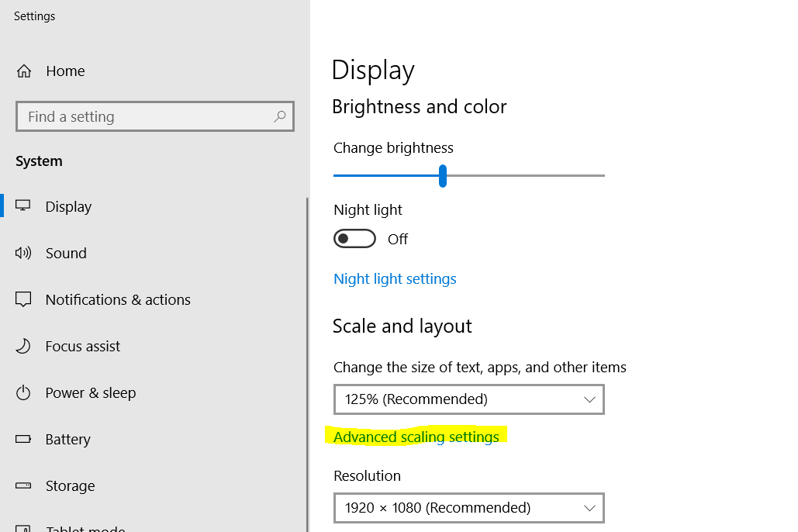This screenshot has width=798, height=532.
Task: Open Power & sleep via its power icon
Action: 24,392
